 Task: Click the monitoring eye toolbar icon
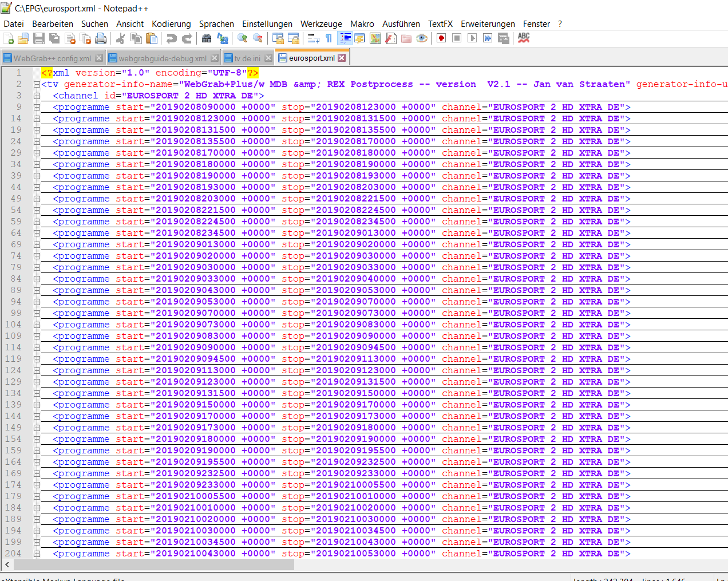click(422, 38)
